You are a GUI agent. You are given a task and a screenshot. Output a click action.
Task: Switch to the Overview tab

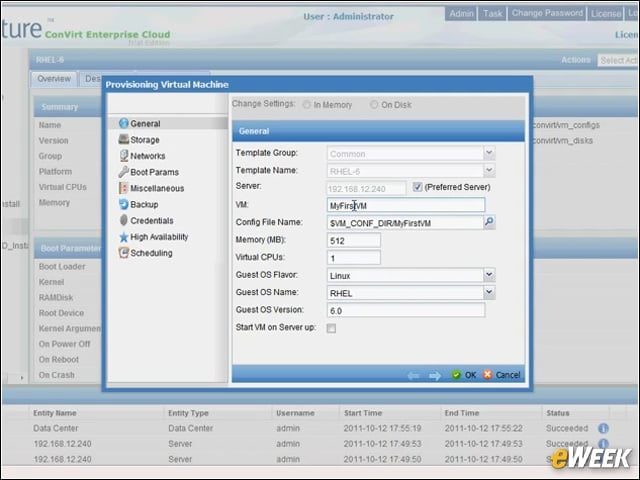pos(54,78)
